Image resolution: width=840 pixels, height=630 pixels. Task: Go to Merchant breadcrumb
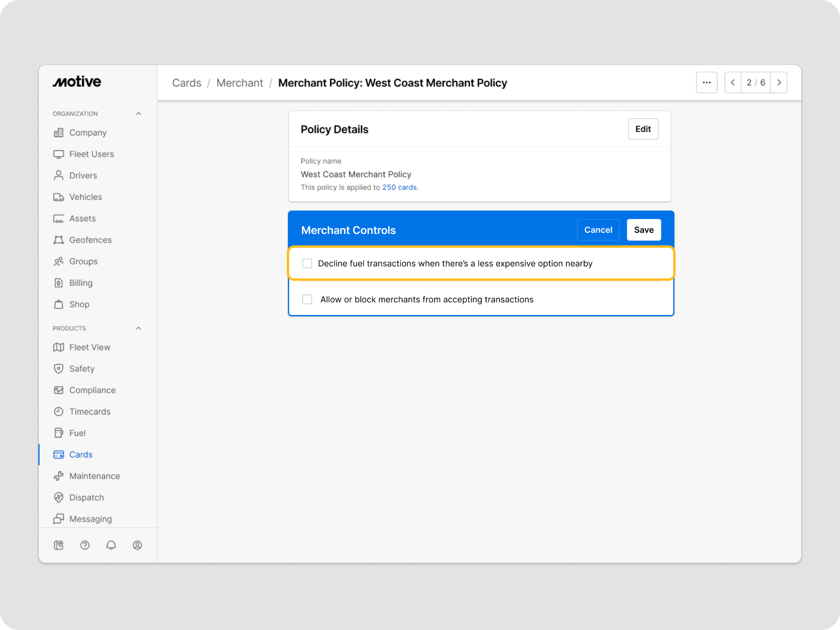coord(240,83)
